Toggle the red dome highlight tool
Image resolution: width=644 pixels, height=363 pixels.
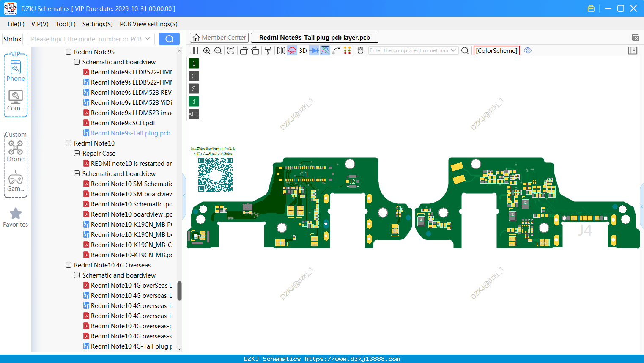pos(292,50)
